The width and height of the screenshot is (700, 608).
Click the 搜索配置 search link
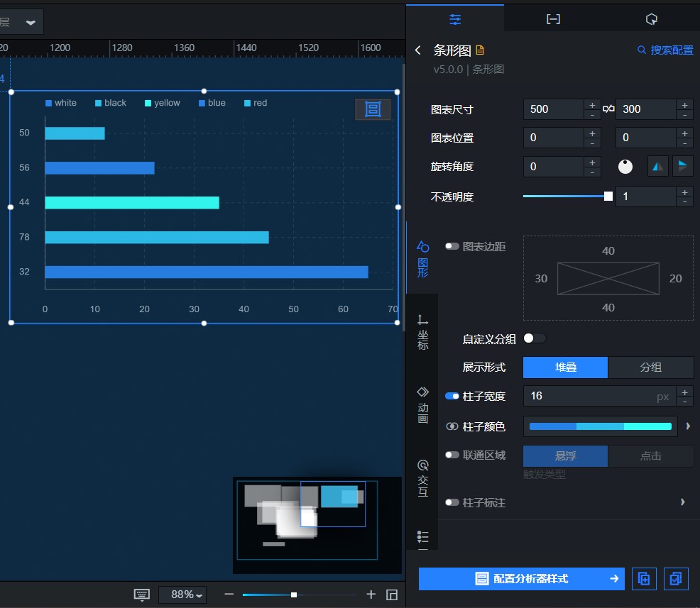tap(665, 50)
